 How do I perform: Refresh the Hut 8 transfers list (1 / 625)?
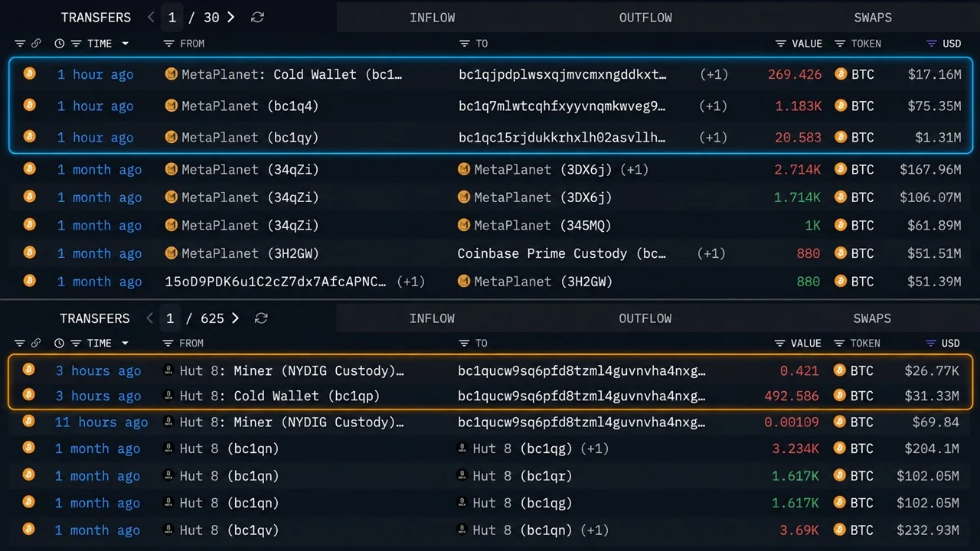point(261,318)
